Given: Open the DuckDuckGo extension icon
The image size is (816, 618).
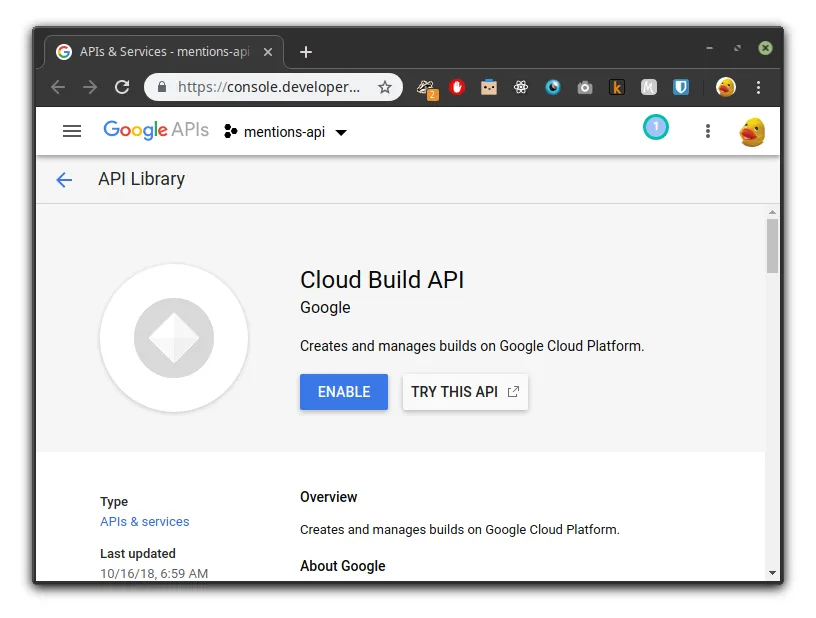Looking at the screenshot, I should pos(725,87).
